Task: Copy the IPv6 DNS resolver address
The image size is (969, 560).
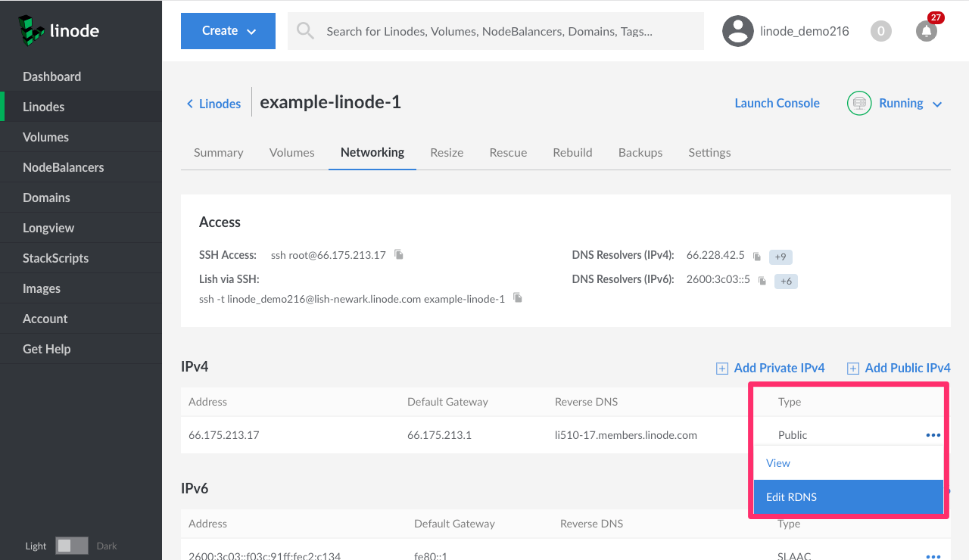Action: click(x=762, y=281)
